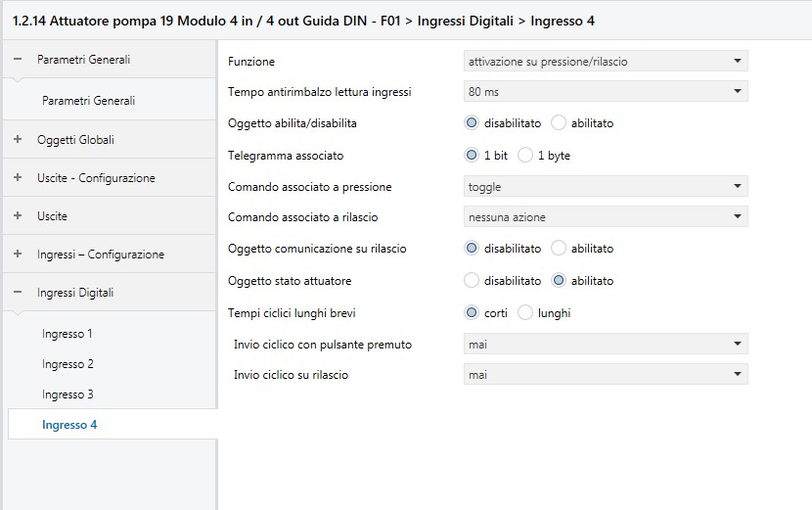Open Invio ciclico con pulsante premuto dropdown
This screenshot has height=510, width=812.
pos(606,345)
